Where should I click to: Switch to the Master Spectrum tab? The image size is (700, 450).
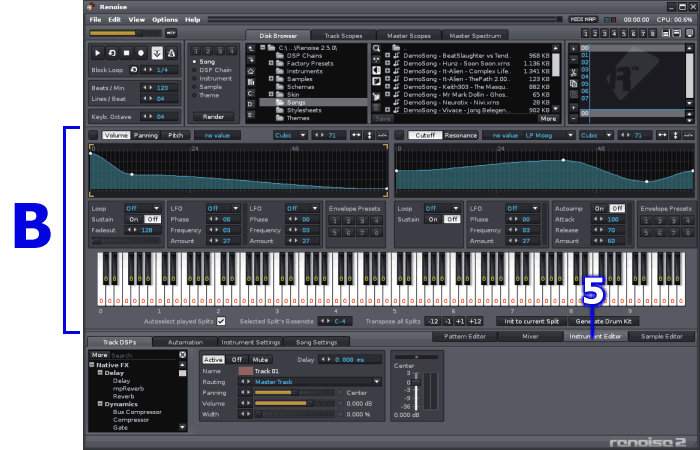(475, 36)
